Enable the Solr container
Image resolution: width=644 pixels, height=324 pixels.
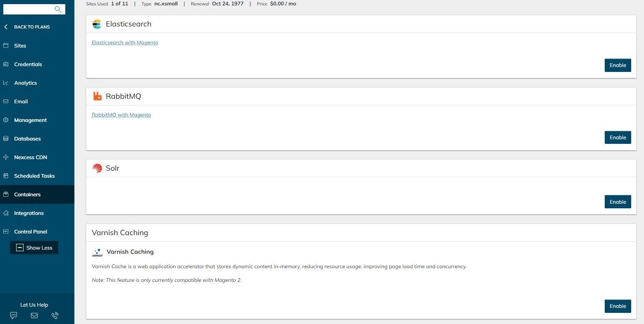click(618, 202)
